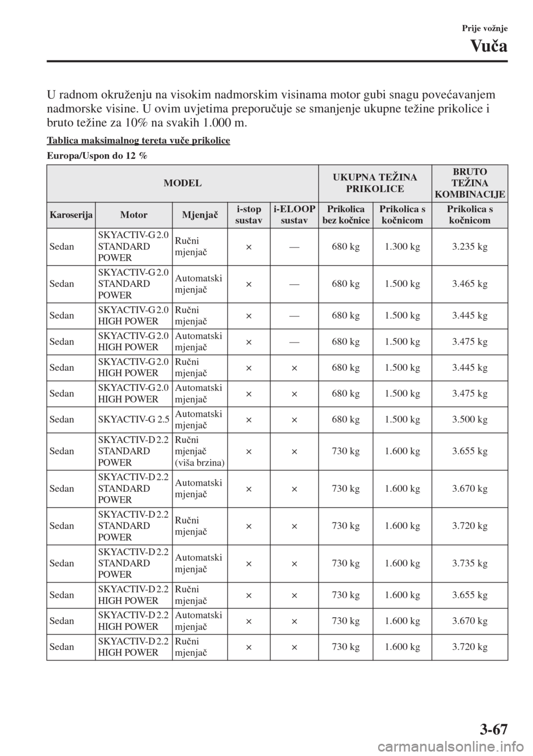Viewport: 533px width, 756px height.
Task: Click the 'Europa/Uspon do 12 %' label
Action: (97, 157)
